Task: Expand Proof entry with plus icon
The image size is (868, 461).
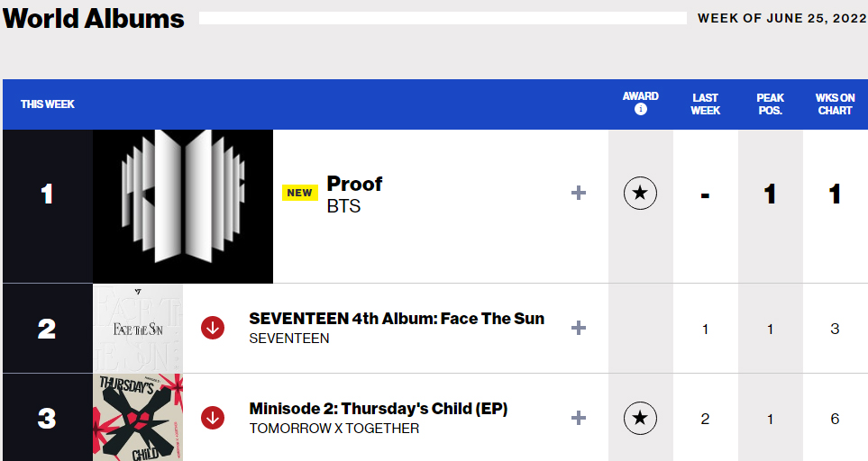Action: [579, 193]
